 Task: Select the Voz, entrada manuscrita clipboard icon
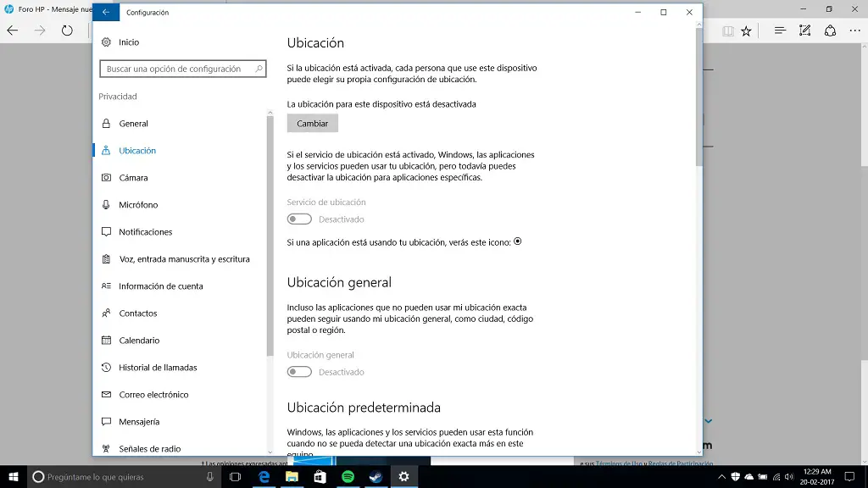pyautogui.click(x=106, y=259)
